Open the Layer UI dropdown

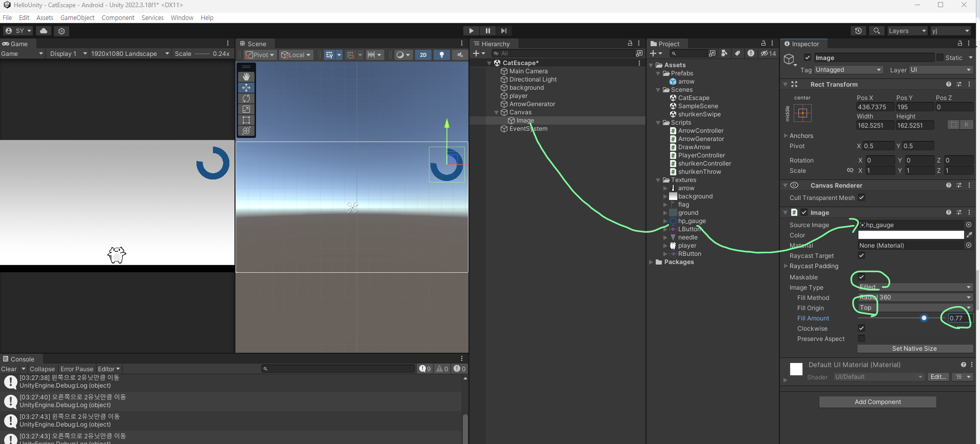tap(941, 70)
